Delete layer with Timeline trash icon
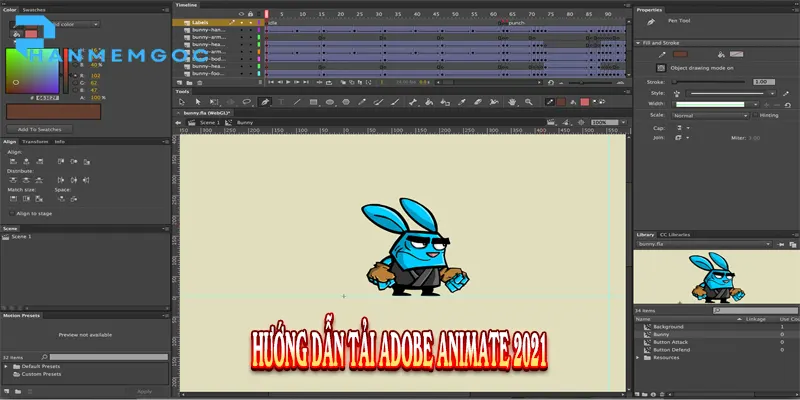Viewport: 800px width, 400px height. [200, 82]
